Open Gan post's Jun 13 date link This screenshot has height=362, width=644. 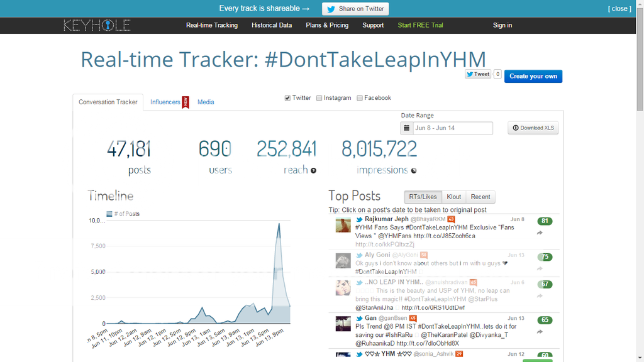516,319
